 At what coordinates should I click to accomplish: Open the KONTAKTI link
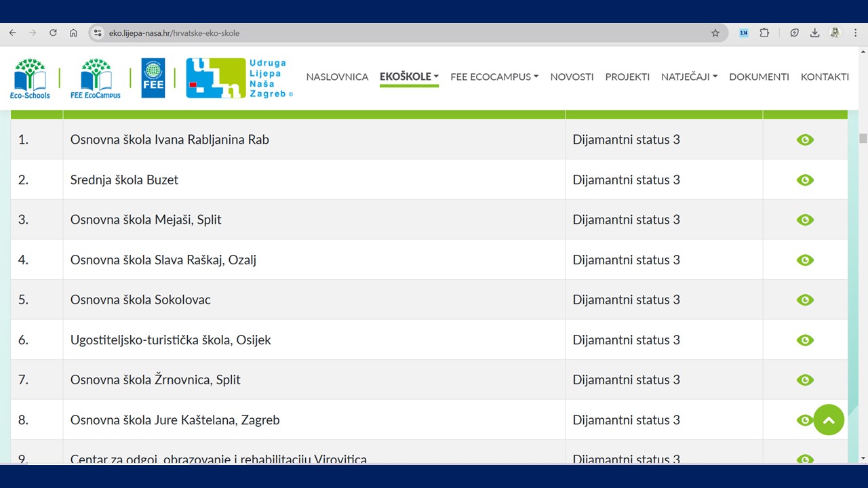[x=825, y=77]
